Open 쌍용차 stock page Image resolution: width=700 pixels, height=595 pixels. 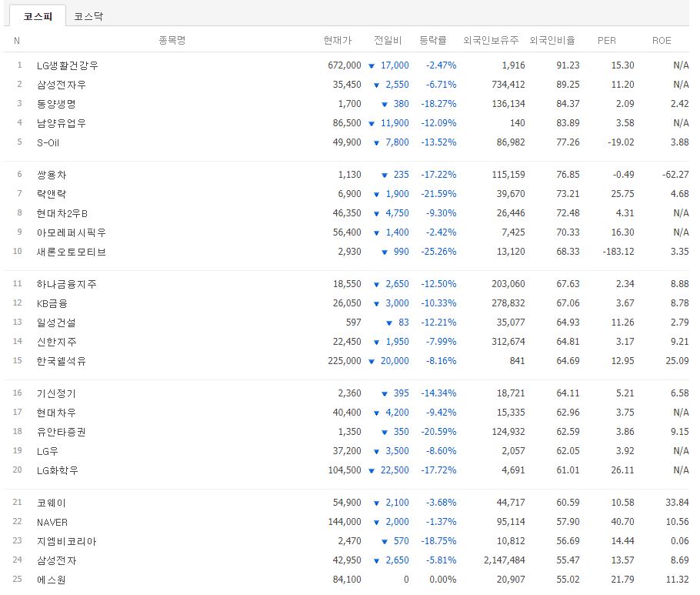tap(52, 175)
